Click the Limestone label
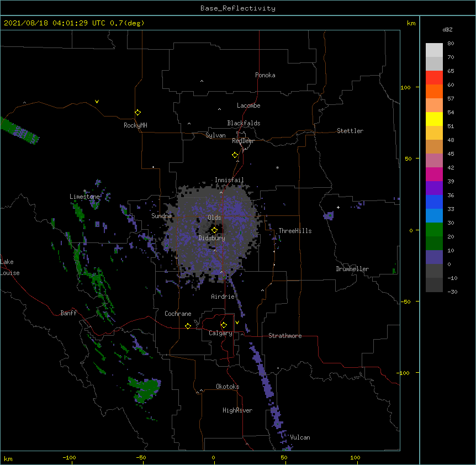Viewport: 476px width, 465px height. [x=84, y=197]
